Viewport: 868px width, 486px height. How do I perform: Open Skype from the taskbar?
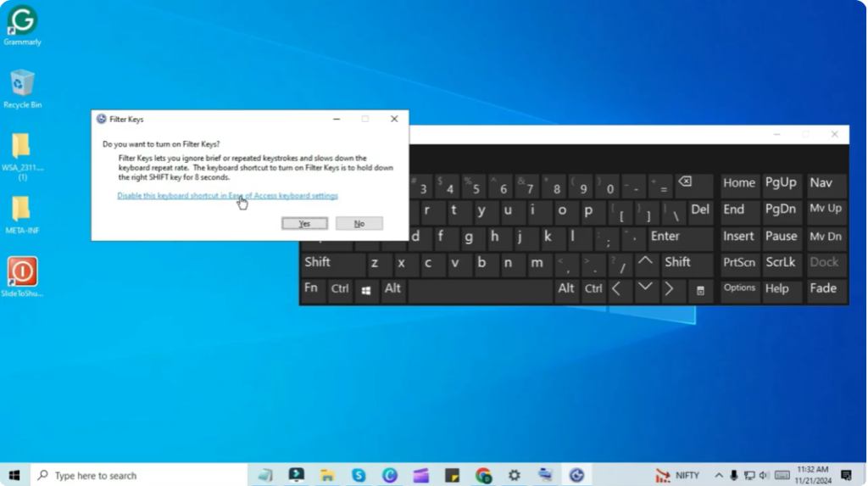coord(359,476)
